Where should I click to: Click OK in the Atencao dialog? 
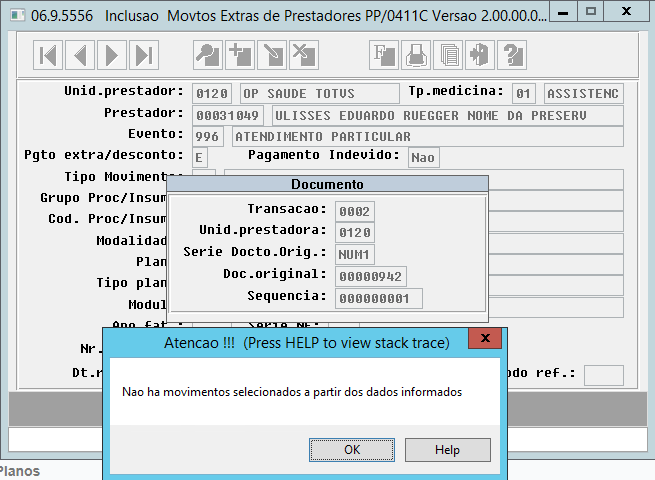352,450
